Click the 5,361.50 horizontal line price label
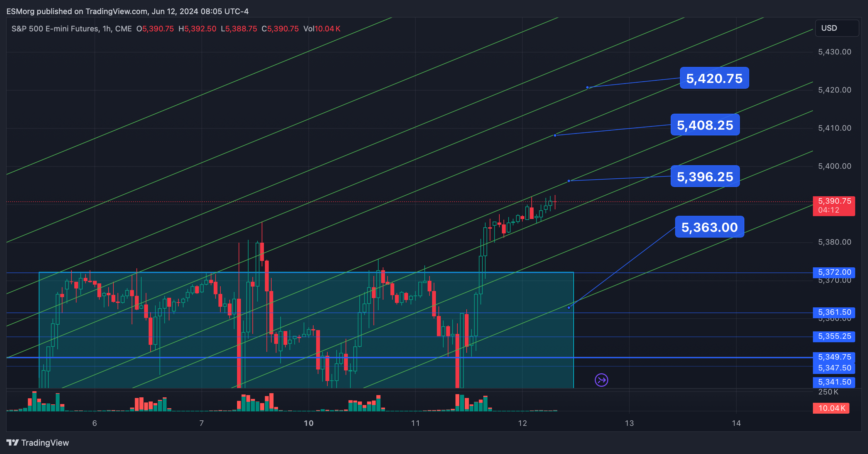 pos(834,312)
